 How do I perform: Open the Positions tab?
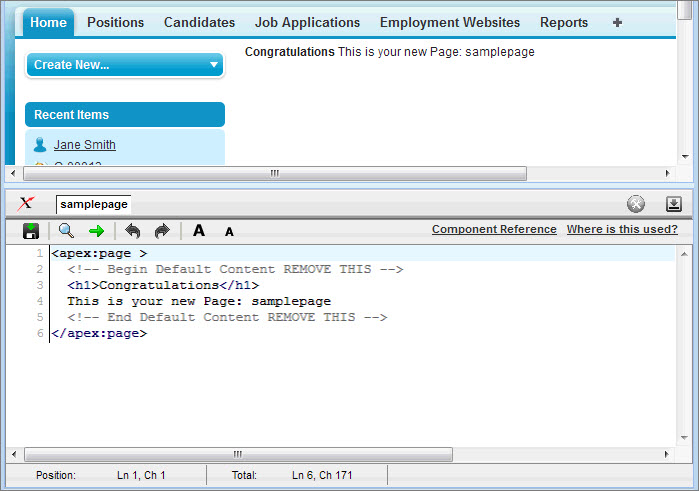click(x=115, y=22)
